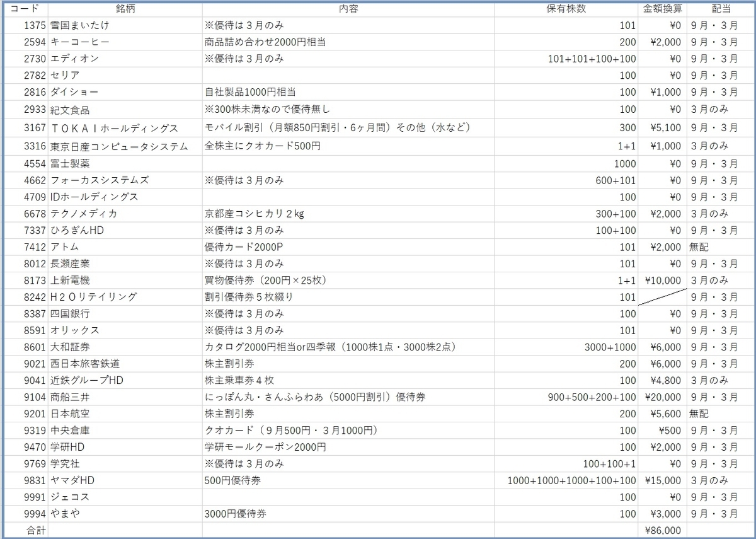Select the ¥86,000 total amount cell
Image resolution: width=756 pixels, height=539 pixels.
point(662,530)
